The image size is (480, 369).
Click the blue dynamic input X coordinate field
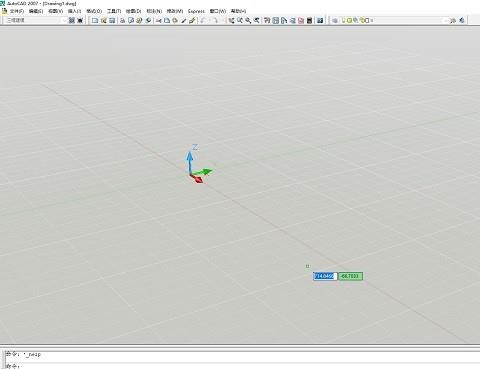[325, 276]
